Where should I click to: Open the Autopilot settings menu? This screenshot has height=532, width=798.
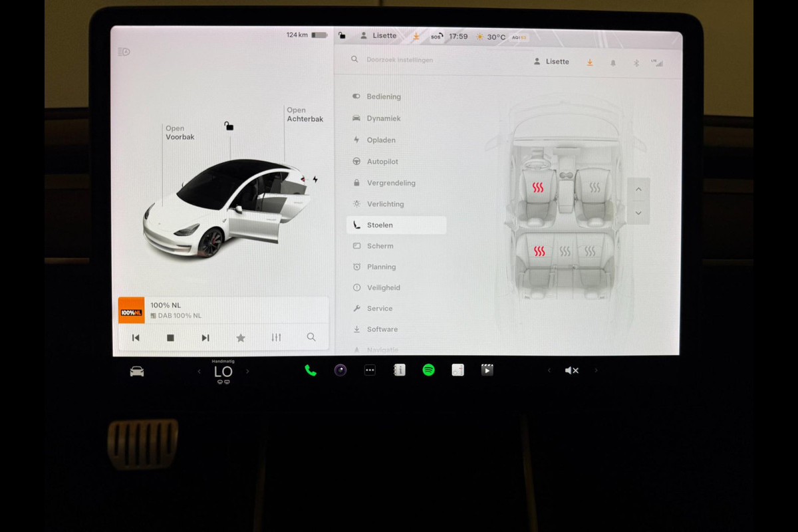point(382,162)
